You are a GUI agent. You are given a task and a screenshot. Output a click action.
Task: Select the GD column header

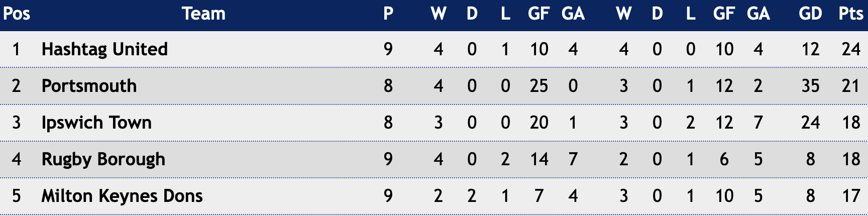click(810, 14)
